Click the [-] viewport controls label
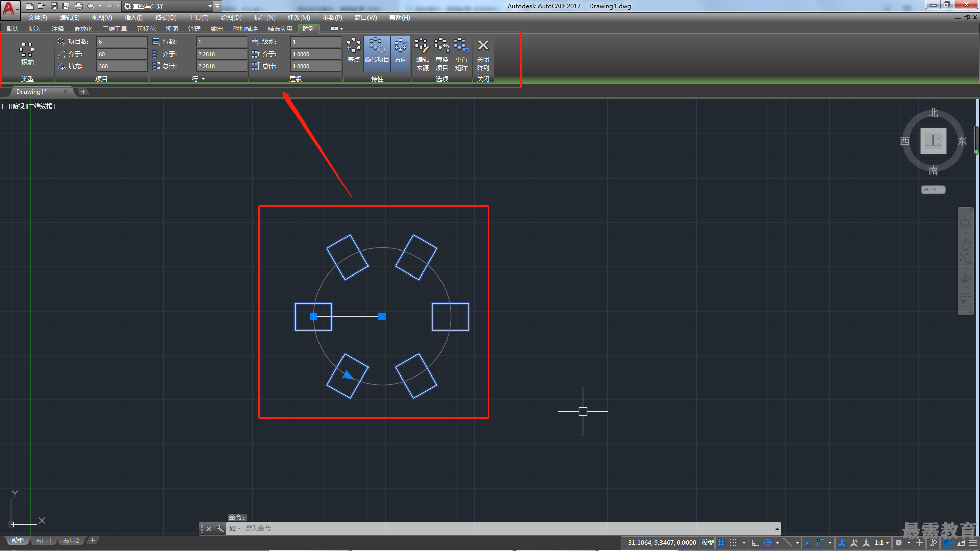Image resolution: width=980 pixels, height=551 pixels. point(6,106)
